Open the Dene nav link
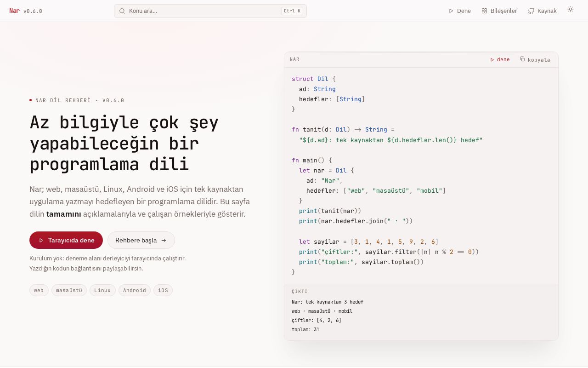 [x=460, y=11]
